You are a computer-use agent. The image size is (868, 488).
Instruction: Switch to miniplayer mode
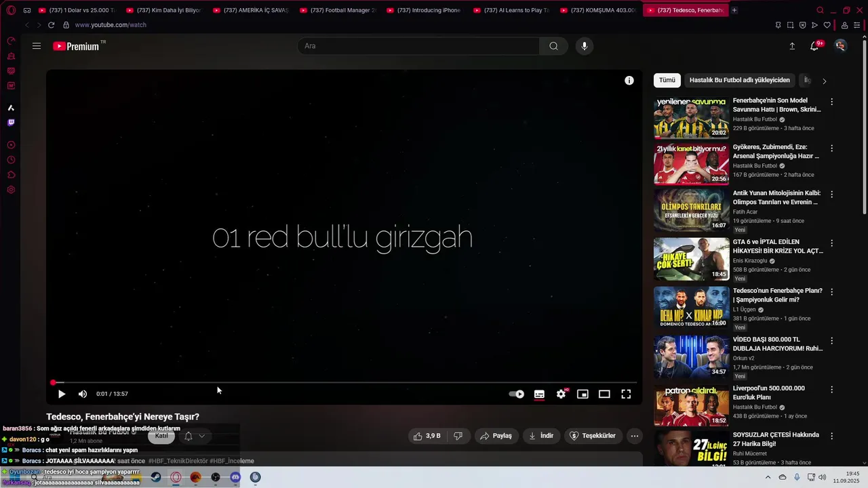pos(583,394)
